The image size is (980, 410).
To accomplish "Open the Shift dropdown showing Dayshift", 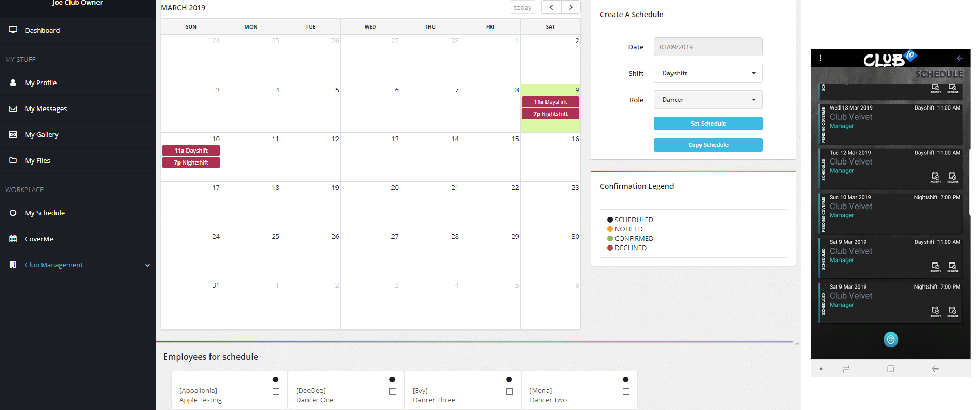I will pos(708,73).
